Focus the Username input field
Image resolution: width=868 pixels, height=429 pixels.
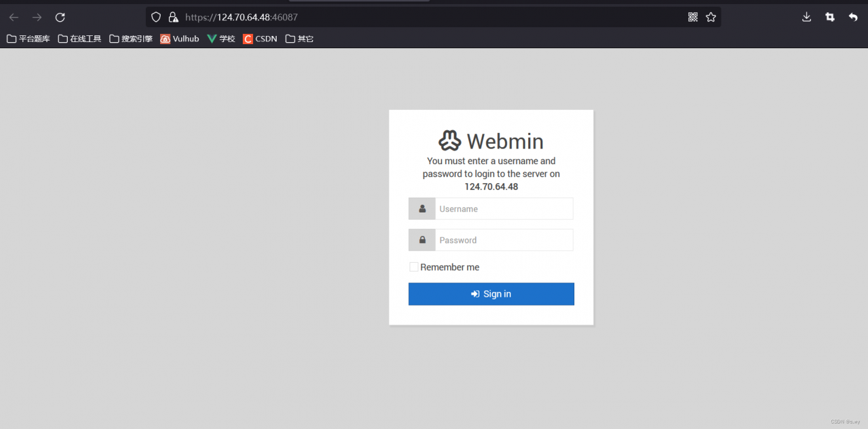(x=504, y=209)
